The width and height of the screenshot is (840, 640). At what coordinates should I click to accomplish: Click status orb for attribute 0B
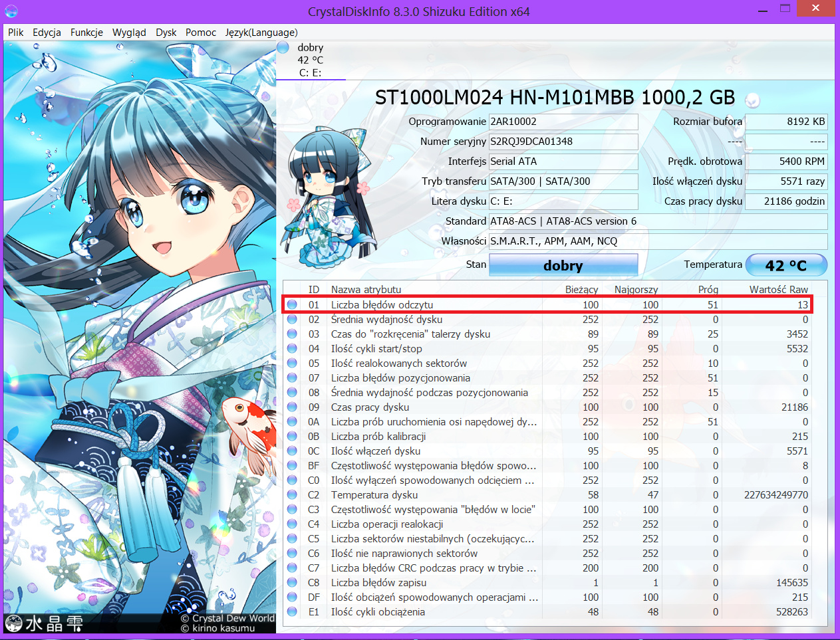[292, 436]
